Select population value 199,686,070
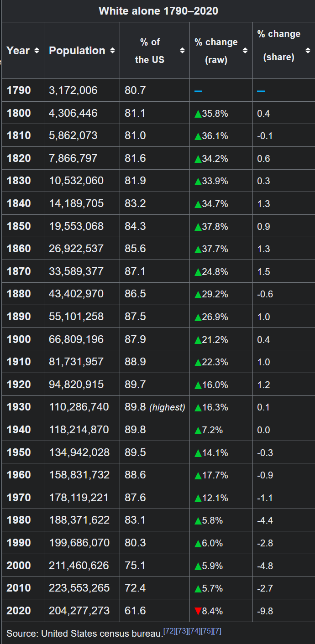The height and width of the screenshot is (644, 315). pyautogui.click(x=79, y=543)
